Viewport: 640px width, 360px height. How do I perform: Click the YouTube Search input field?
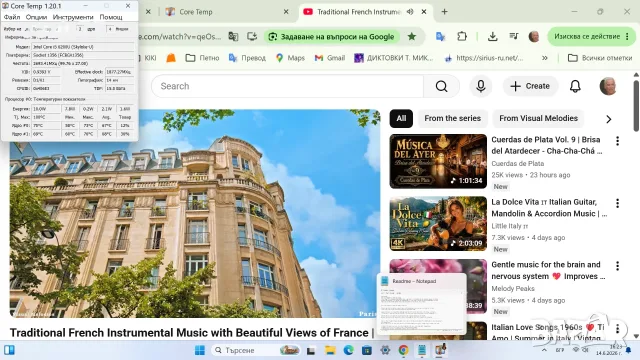[x=287, y=86]
